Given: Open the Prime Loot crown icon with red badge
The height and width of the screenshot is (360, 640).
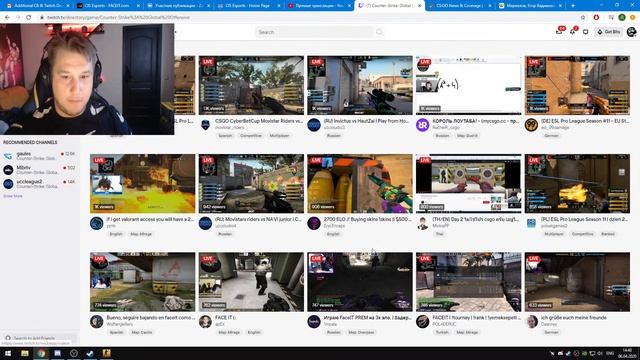Looking at the screenshot, I should pyautogui.click(x=560, y=31).
